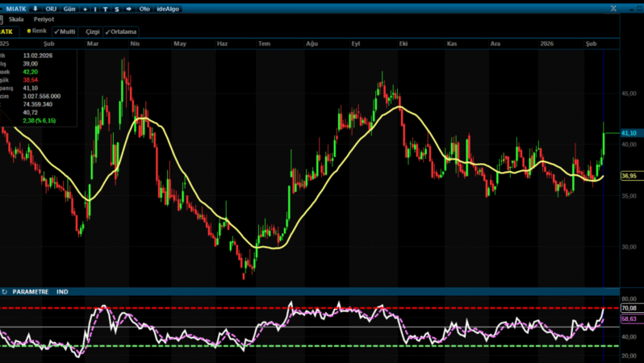
Task: Click the 'S' icon in title toolbar
Action: pos(117,8)
